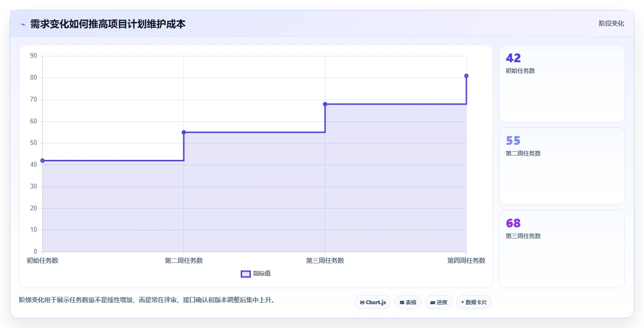Click x-axis label 第二周任务数
Screen dimensions: 644x328
(x=184, y=260)
